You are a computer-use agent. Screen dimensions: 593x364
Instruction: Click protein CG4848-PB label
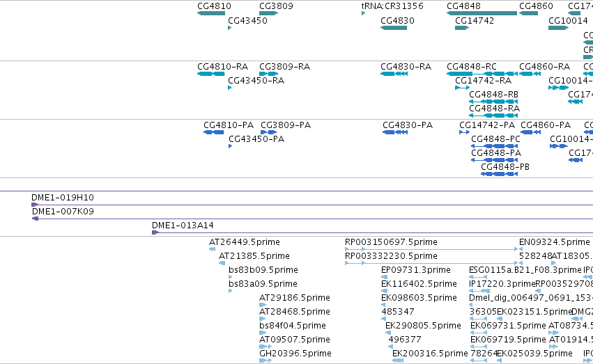(x=505, y=167)
